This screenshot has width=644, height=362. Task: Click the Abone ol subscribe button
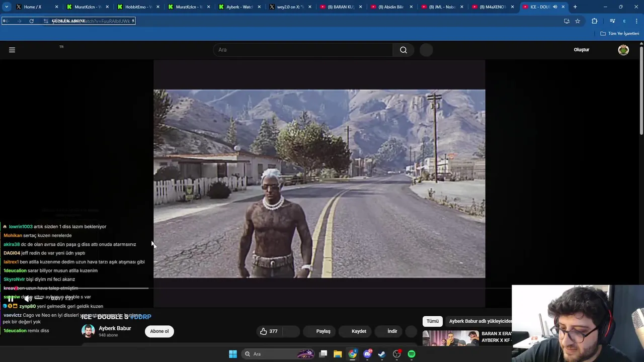159,331
